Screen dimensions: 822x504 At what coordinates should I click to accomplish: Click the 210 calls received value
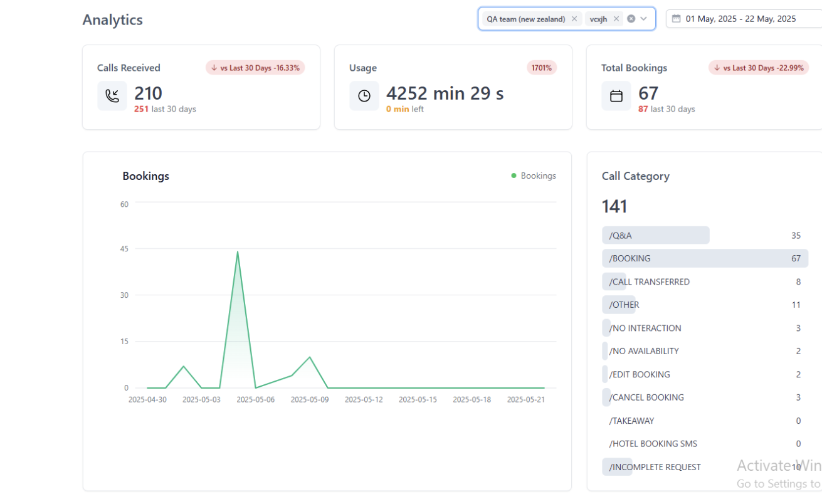coord(148,93)
